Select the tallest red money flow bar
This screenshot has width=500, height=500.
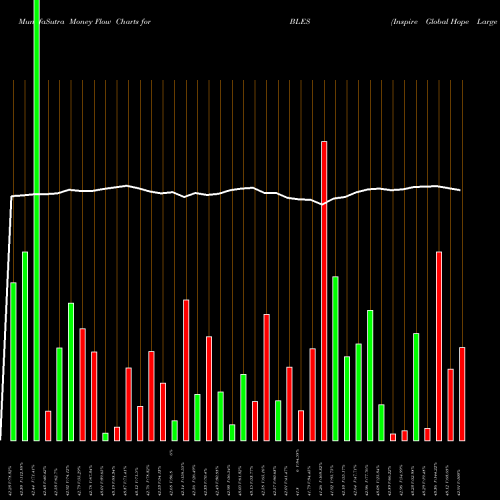[324, 291]
